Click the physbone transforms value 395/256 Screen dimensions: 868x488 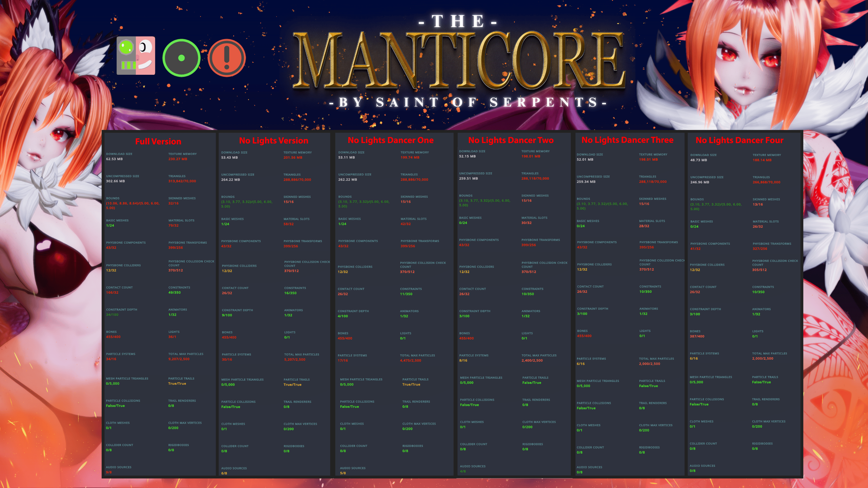tap(647, 248)
